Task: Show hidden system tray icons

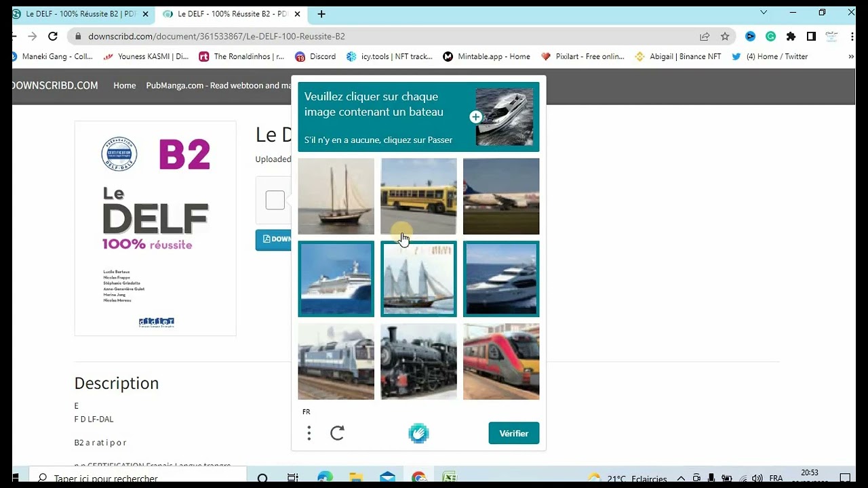Action: [681, 479]
